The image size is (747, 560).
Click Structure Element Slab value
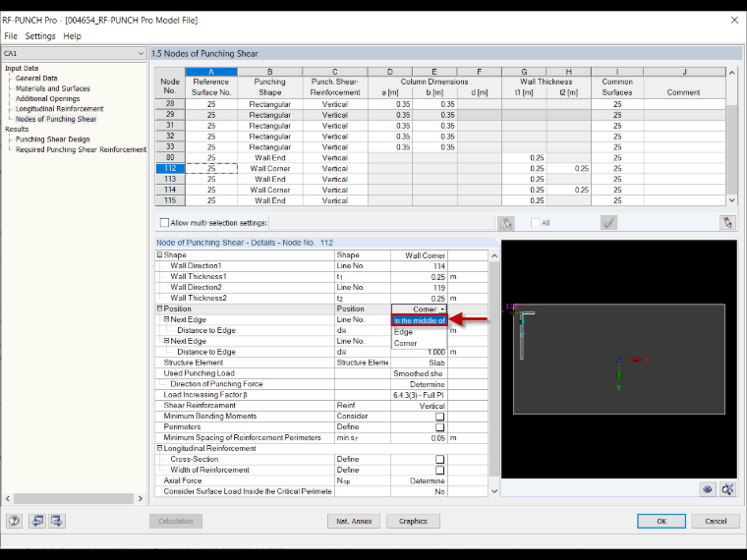tap(419, 363)
